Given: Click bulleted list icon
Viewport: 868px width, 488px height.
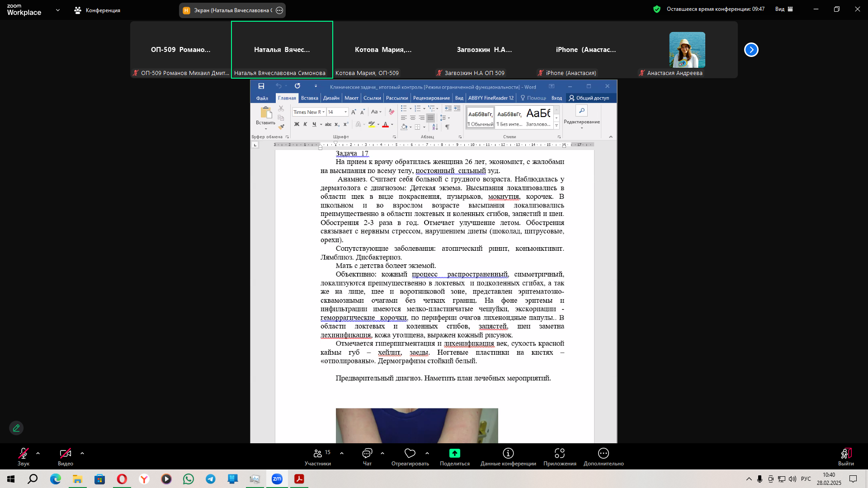Looking at the screenshot, I should coord(404,108).
